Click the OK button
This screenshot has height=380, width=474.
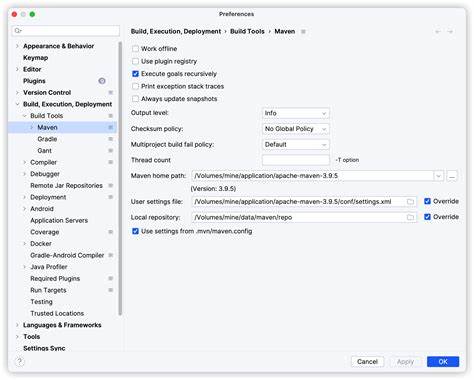[443, 362]
